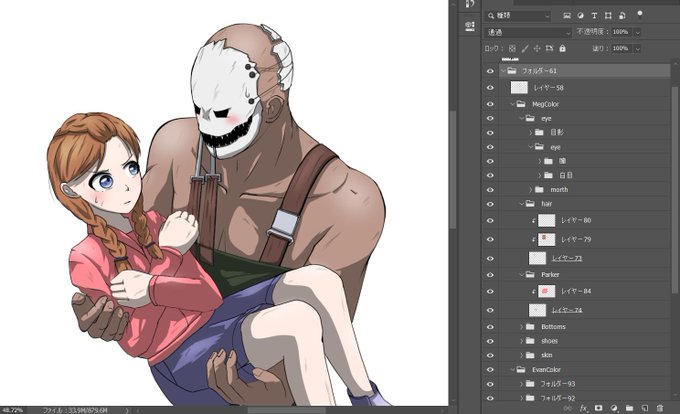Filter layers by smart object type
680x414 pixels.
coord(622,16)
